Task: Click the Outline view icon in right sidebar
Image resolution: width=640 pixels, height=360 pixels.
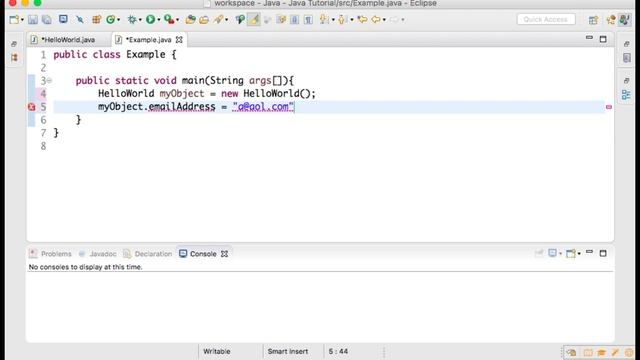Action: pos(626,96)
